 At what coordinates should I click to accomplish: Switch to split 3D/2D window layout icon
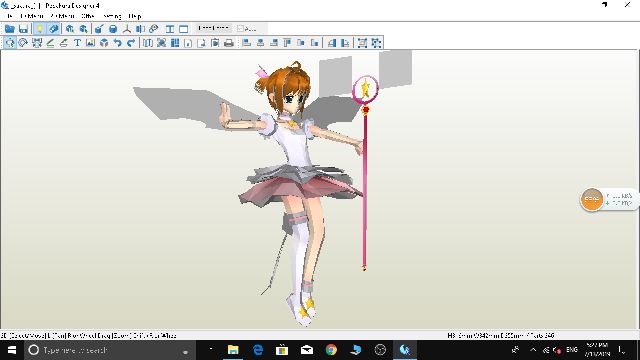tap(170, 29)
